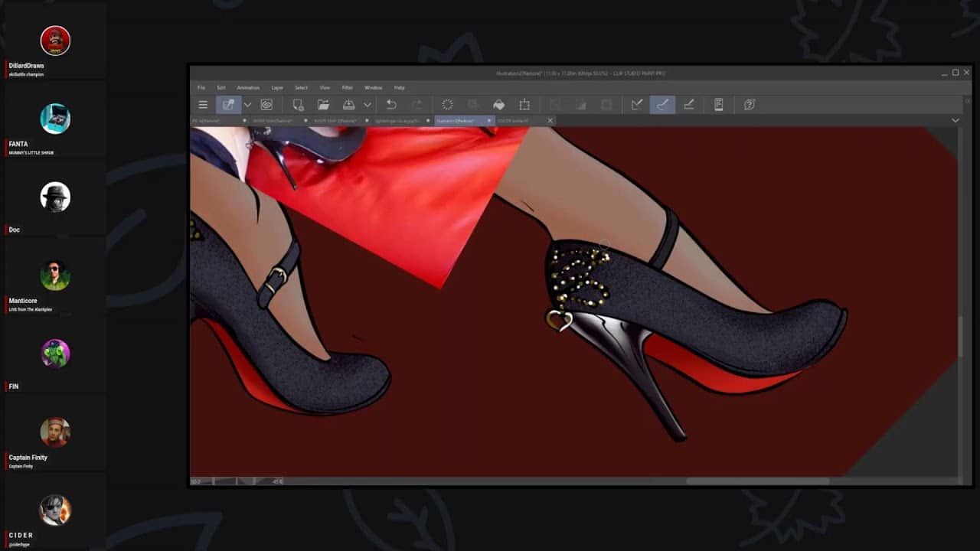Expand the dropdown arrow beside the Save icon
This screenshot has width=980, height=551.
click(367, 105)
